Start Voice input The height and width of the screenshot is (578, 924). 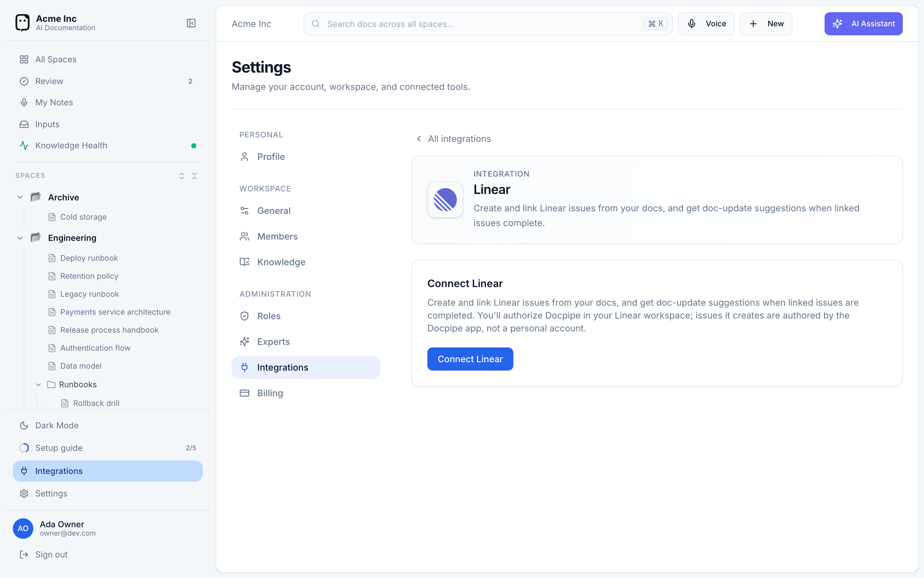(706, 24)
